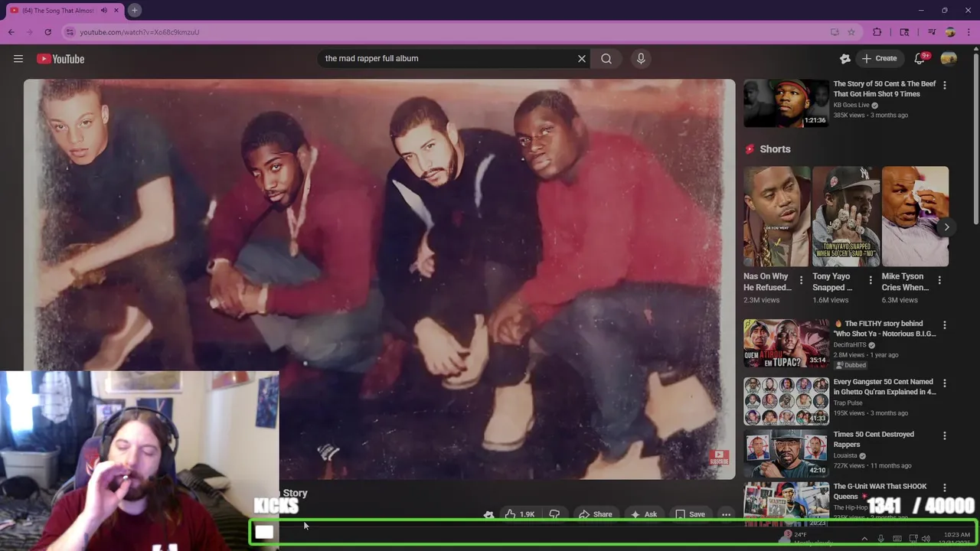Go to the YouTube home logo
Image resolution: width=980 pixels, height=551 pixels.
pyautogui.click(x=60, y=59)
